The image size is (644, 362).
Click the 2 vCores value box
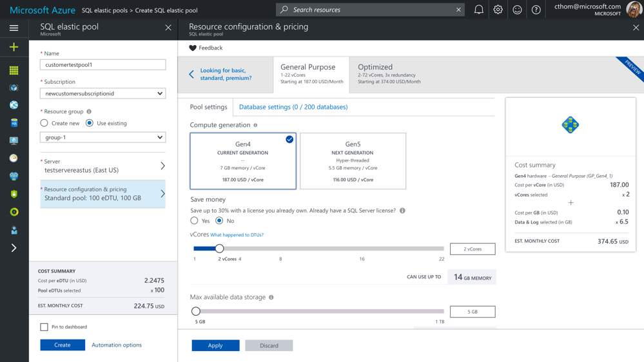pyautogui.click(x=473, y=249)
